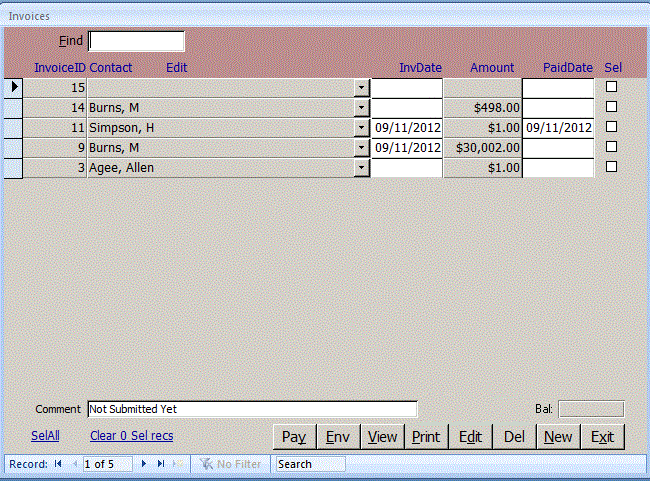Screen dimensions: 650x481
Task: Click into the Comment text field
Action: [x=252, y=409]
